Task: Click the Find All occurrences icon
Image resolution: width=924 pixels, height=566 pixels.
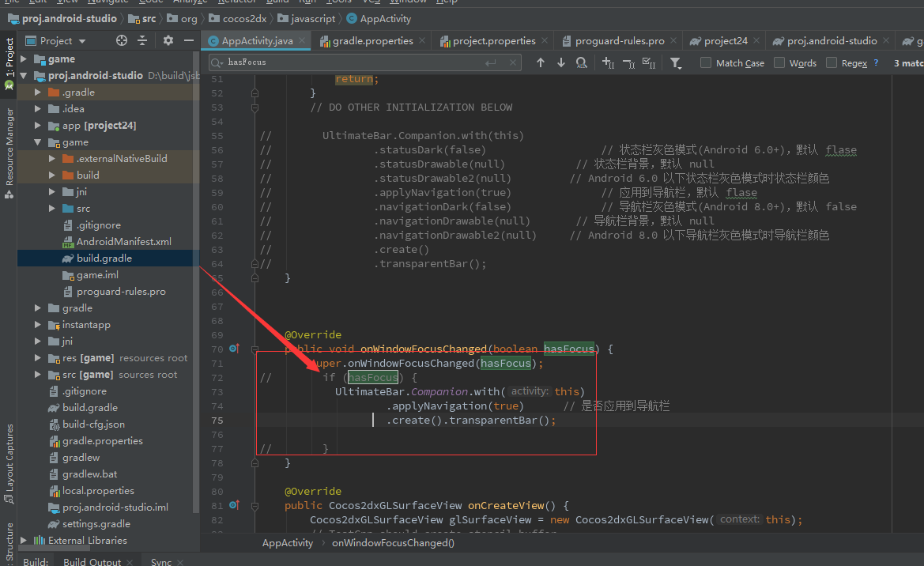Action: pyautogui.click(x=582, y=62)
